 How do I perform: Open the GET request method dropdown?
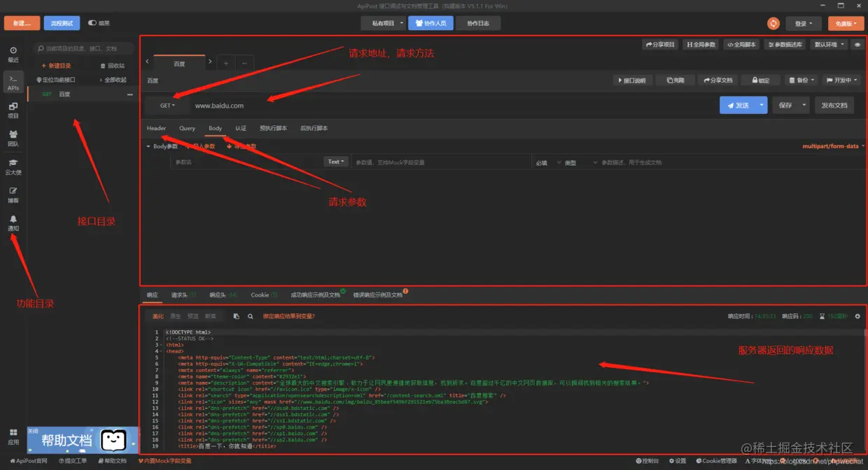click(167, 106)
